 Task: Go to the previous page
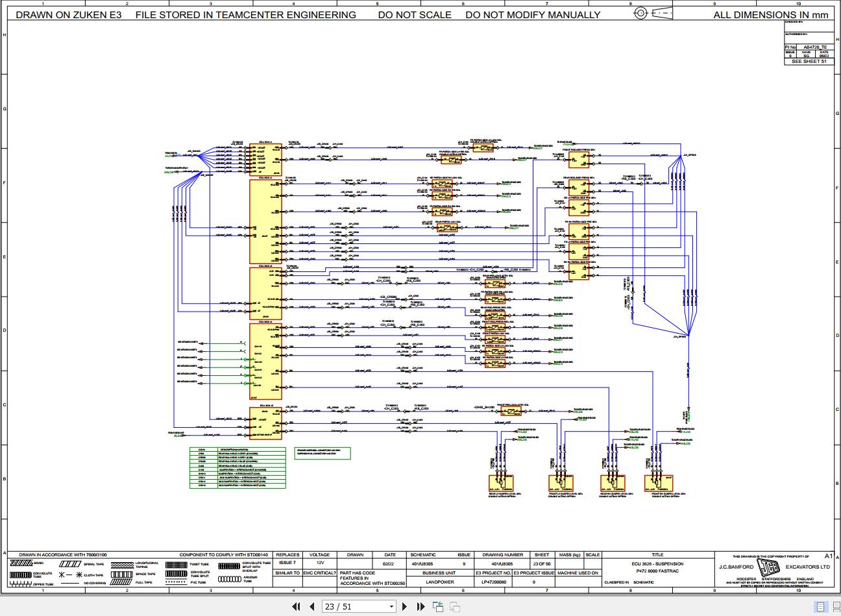pos(312,606)
